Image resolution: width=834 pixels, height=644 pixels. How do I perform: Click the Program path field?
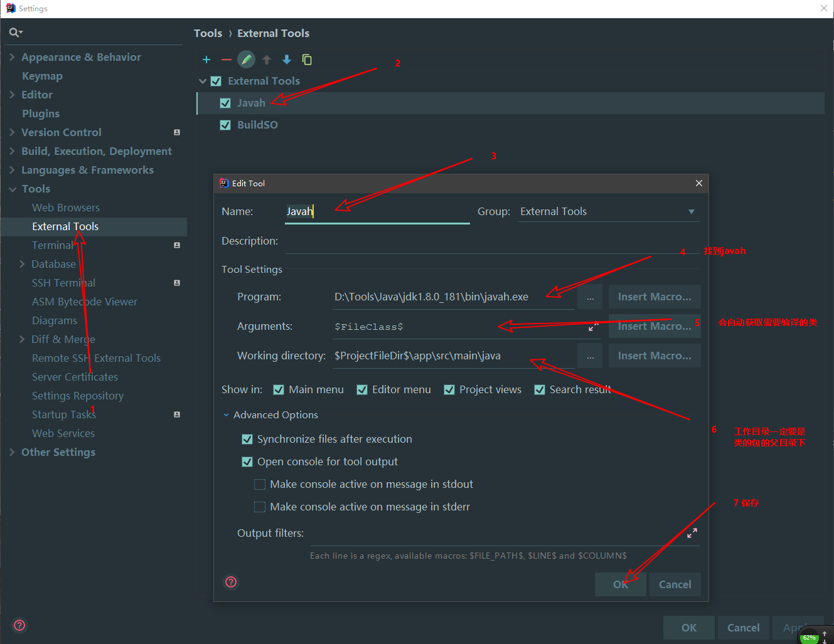click(x=453, y=297)
